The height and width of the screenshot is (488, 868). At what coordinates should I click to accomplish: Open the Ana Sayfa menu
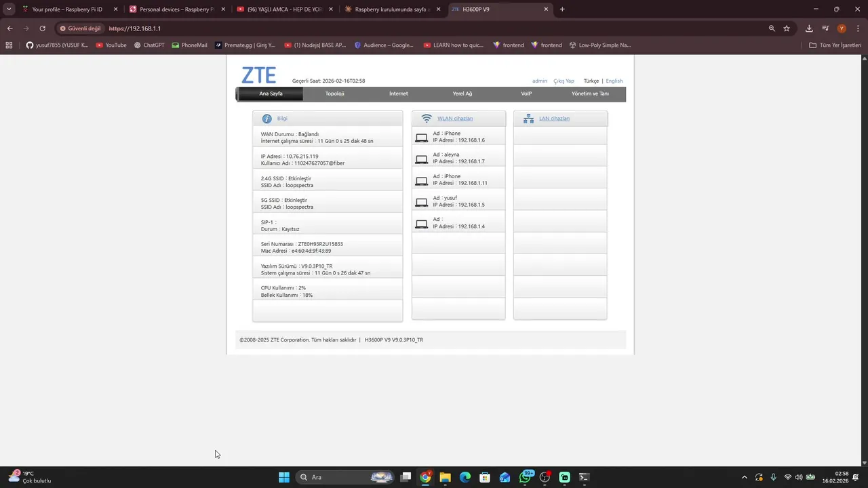coord(271,94)
